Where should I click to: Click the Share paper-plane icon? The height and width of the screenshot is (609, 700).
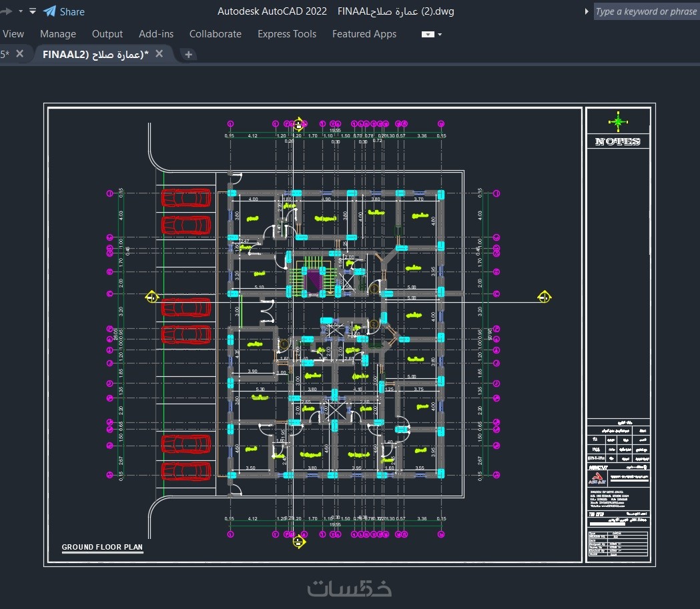49,11
